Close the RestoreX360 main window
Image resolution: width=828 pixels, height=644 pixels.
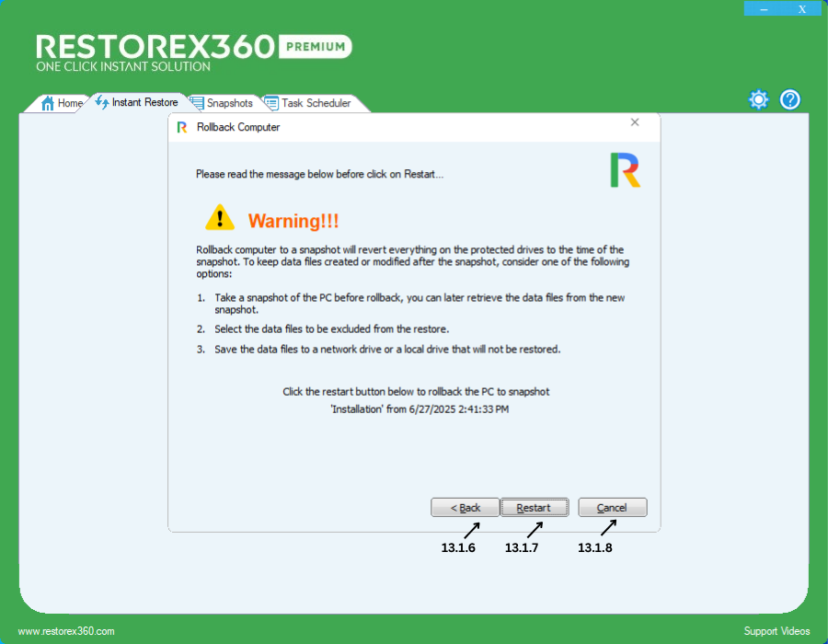[x=802, y=9]
